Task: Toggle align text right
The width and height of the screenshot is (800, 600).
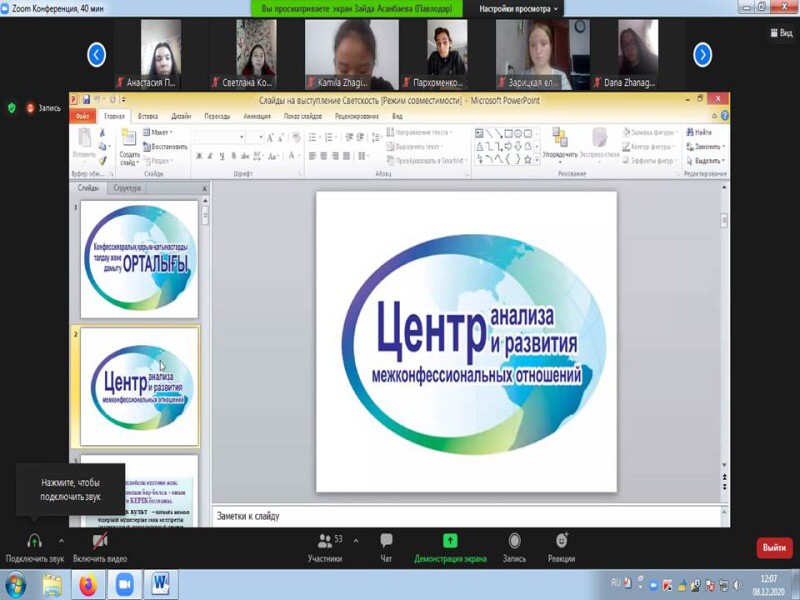Action: point(335,156)
